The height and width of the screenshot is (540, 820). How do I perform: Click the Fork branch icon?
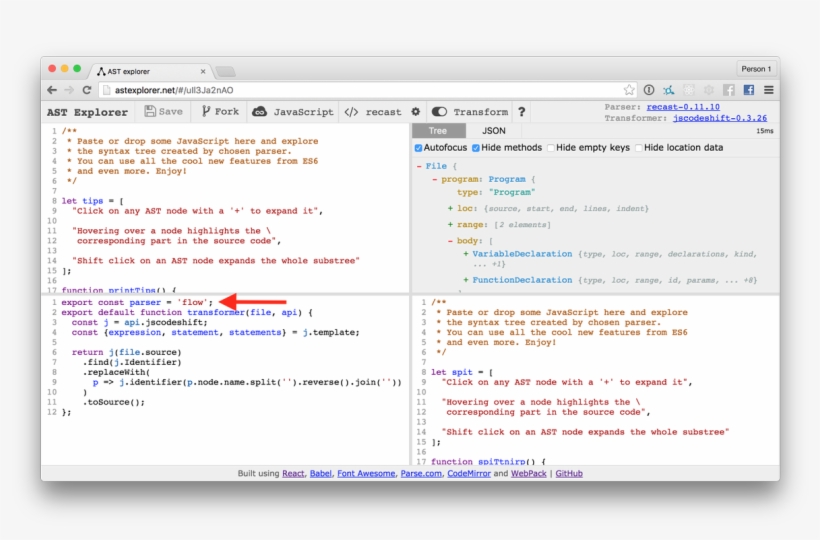pyautogui.click(x=206, y=111)
